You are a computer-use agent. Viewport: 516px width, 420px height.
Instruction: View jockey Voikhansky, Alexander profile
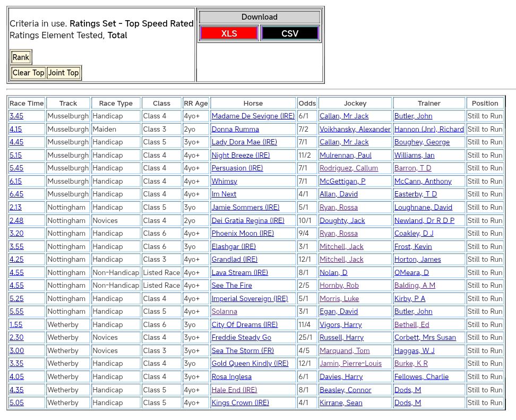tap(355, 129)
